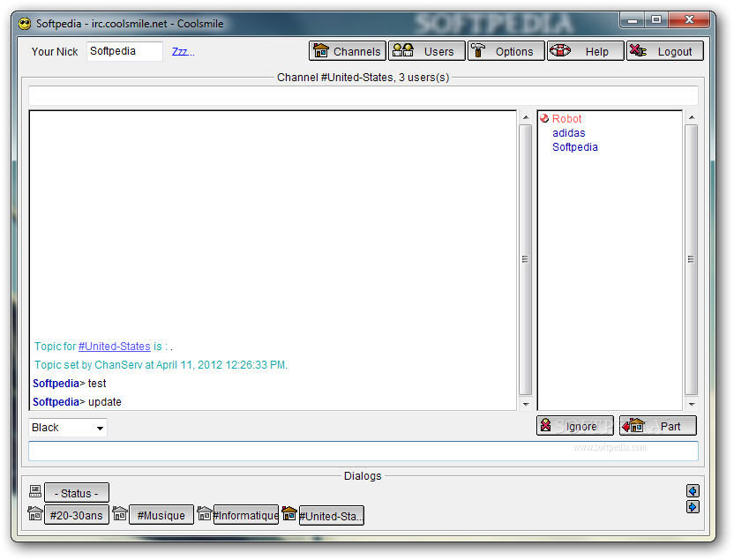Click the Robot operator status icon
Viewport: 734px width, 560px height.
544,118
